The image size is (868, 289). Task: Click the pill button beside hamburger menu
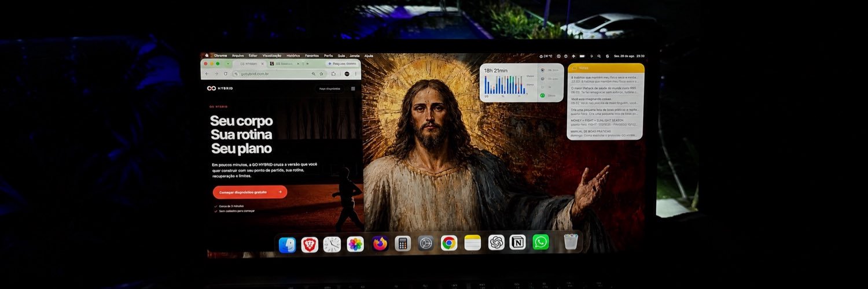click(330, 88)
